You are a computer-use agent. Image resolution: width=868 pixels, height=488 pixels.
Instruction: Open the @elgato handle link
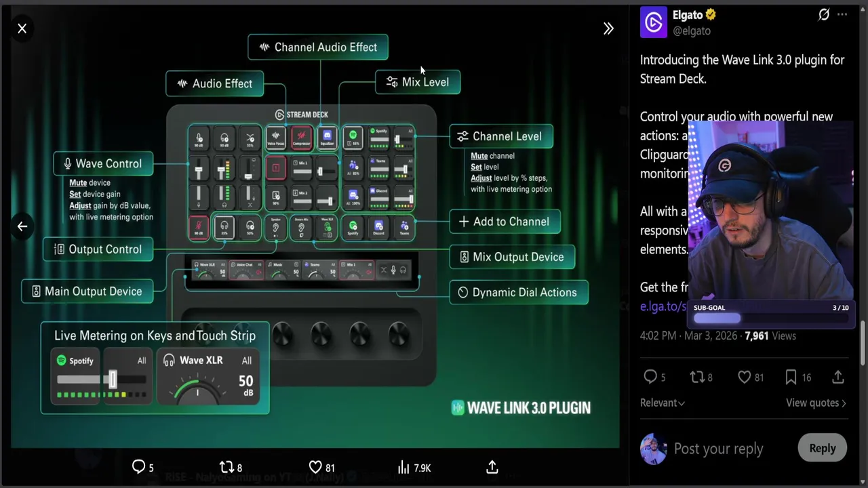tap(692, 30)
